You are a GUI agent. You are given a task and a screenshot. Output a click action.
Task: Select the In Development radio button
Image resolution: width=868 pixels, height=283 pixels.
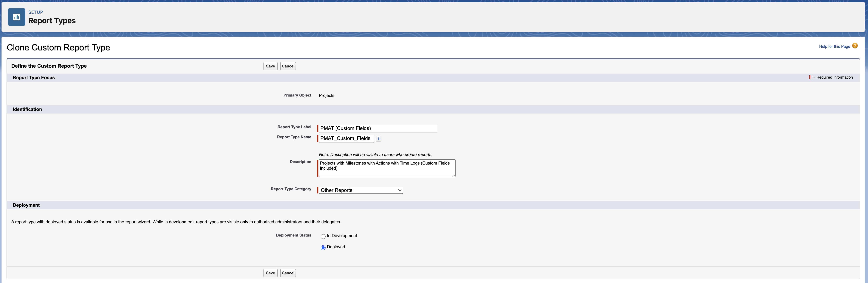coord(323,236)
